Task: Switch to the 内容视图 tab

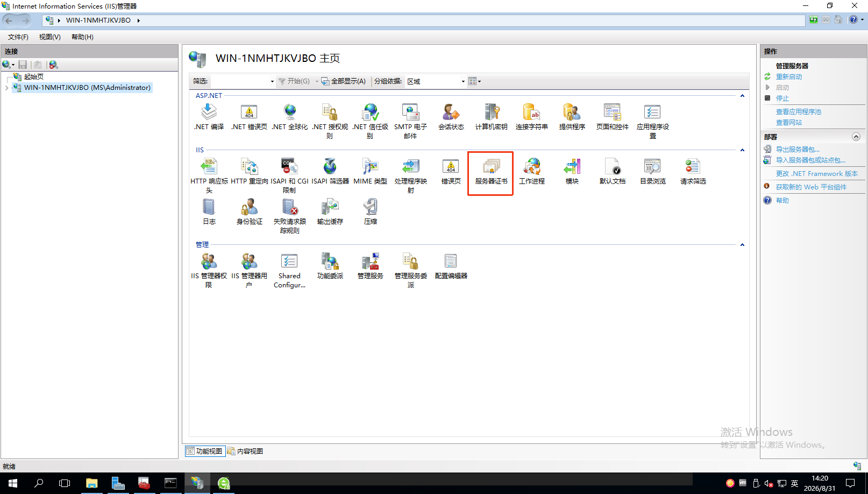Action: coord(245,451)
